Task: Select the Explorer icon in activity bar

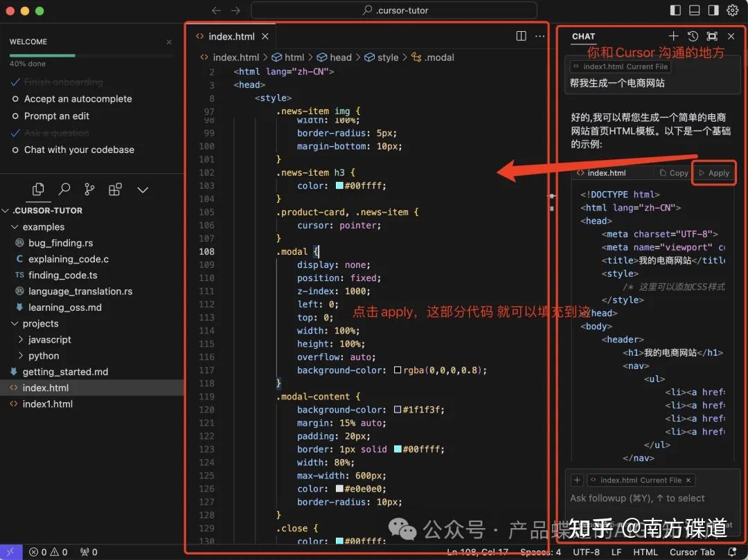Action: [x=38, y=189]
